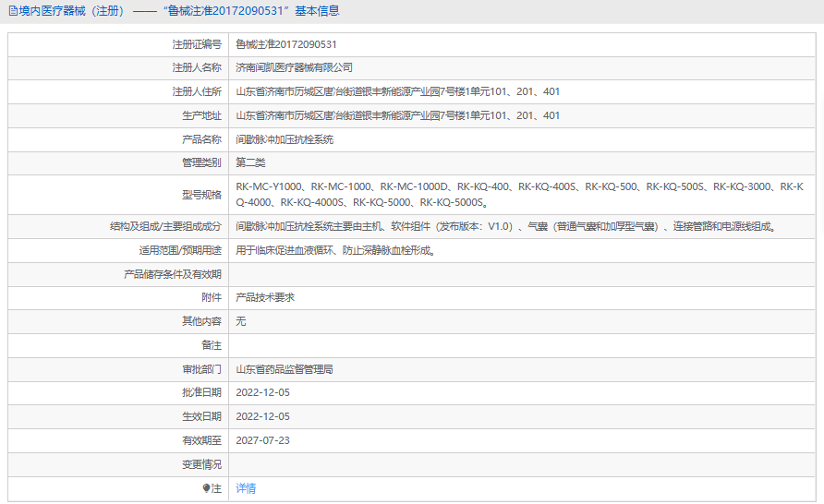
Task: Select the 生效日期 value 2022-12-05
Action: tap(262, 417)
